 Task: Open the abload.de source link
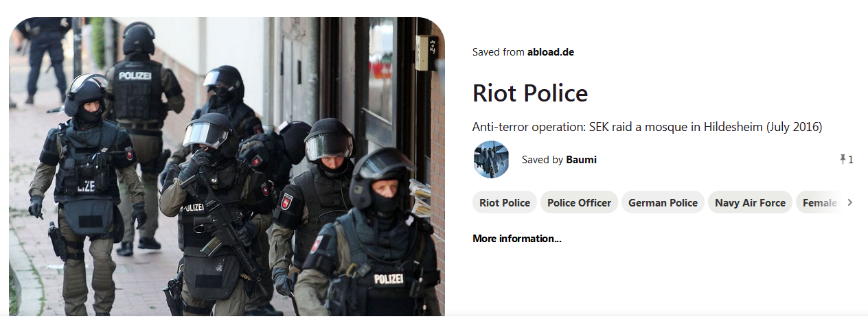[x=550, y=52]
